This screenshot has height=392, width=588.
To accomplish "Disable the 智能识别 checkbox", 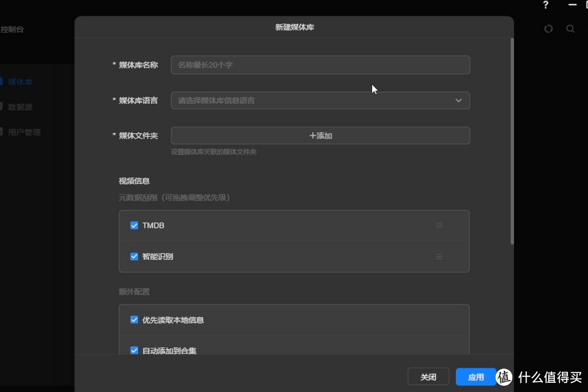I will 134,256.
